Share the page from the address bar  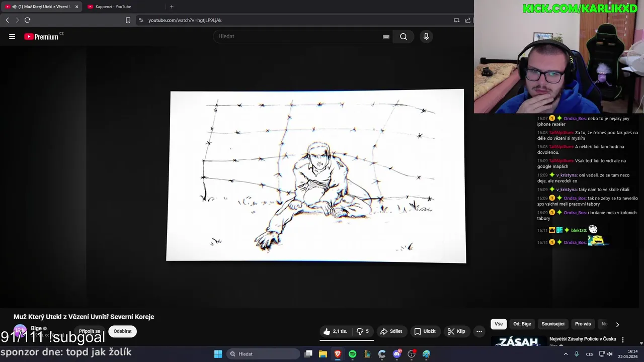[x=468, y=20]
